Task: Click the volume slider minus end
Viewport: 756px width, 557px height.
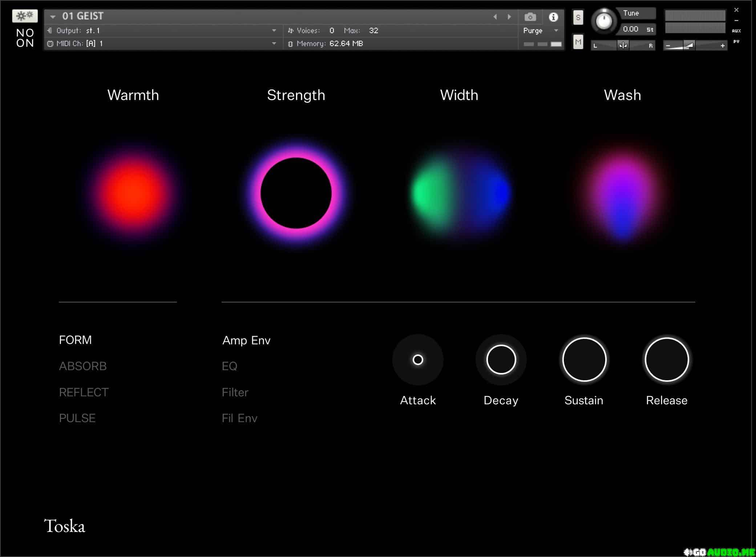Action: (668, 46)
